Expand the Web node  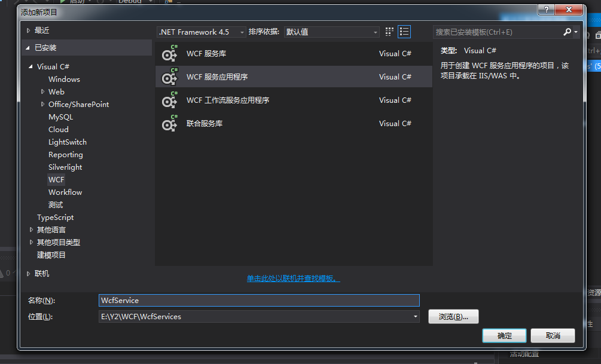pos(42,91)
